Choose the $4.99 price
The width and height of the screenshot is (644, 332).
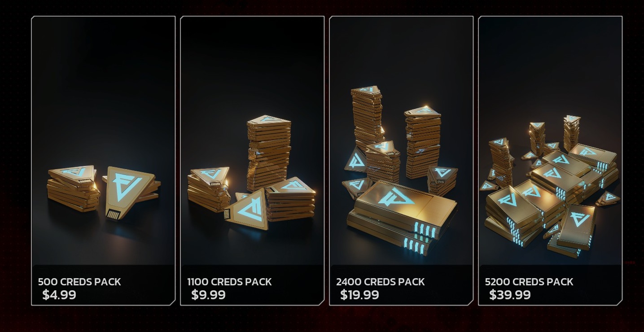click(59, 295)
